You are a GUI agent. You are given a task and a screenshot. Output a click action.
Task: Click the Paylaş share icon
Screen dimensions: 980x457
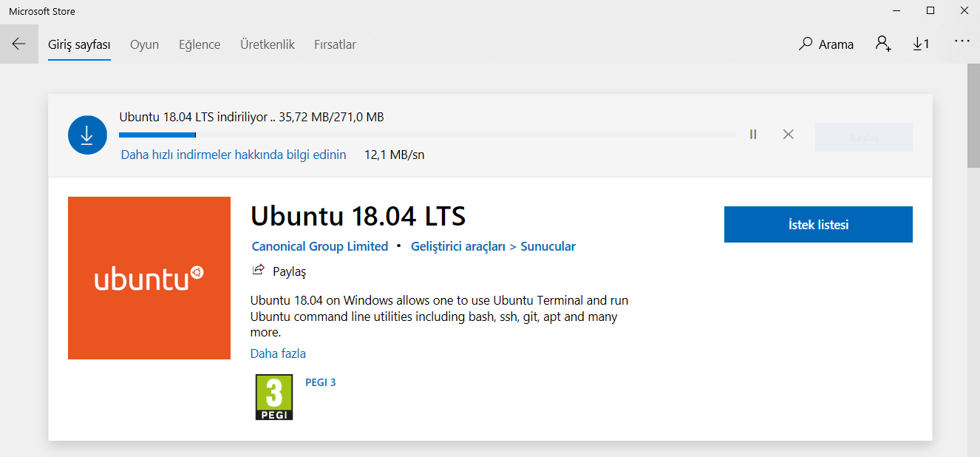click(258, 270)
